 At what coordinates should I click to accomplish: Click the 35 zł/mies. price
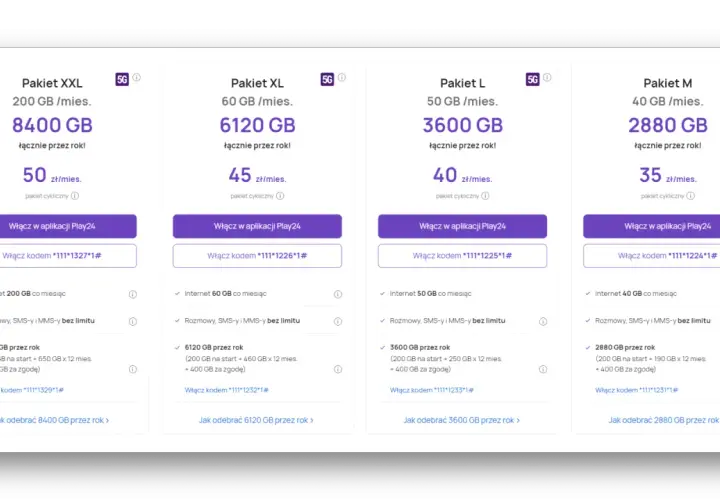pos(668,175)
